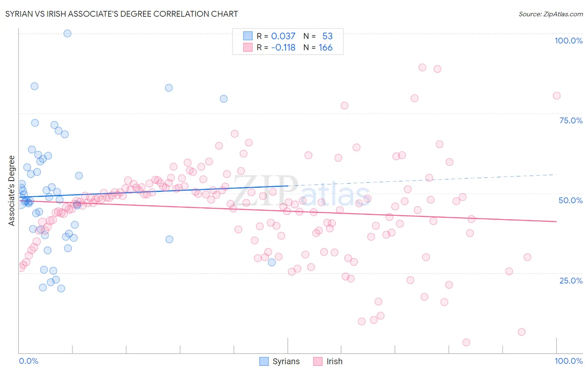Click the N = 166 value
588x373 pixels.
(318, 47)
